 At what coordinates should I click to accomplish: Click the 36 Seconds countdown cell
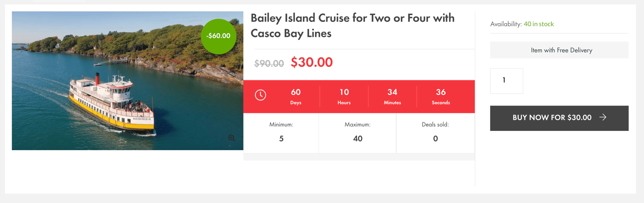point(441,97)
